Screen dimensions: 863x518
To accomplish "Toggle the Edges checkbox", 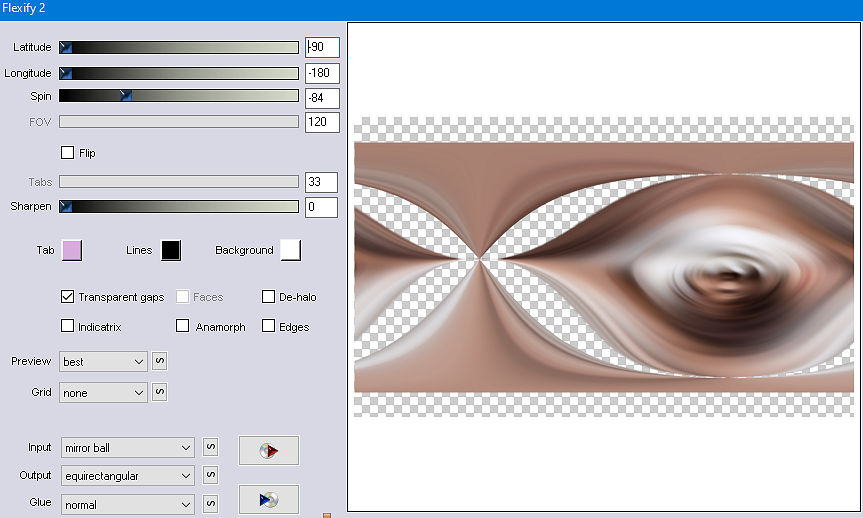I will coord(268,326).
